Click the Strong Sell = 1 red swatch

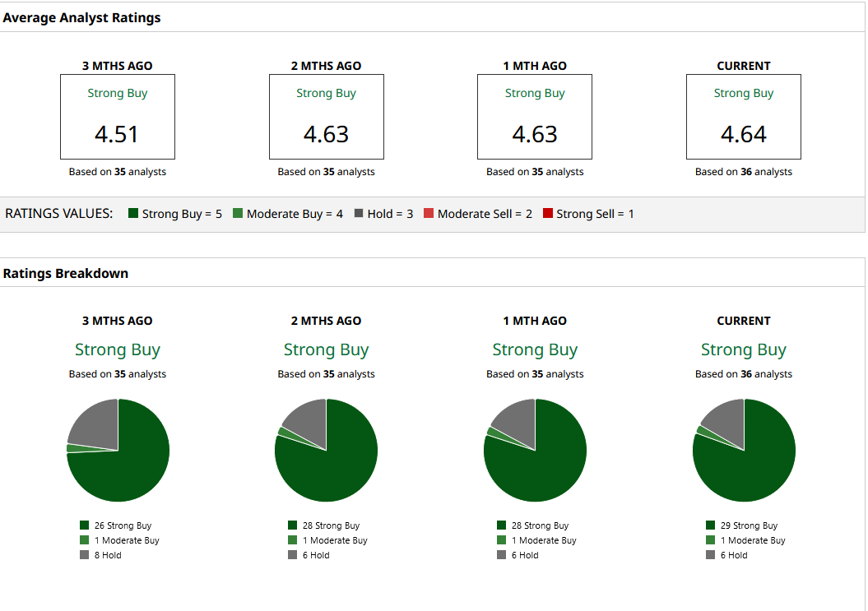(547, 213)
